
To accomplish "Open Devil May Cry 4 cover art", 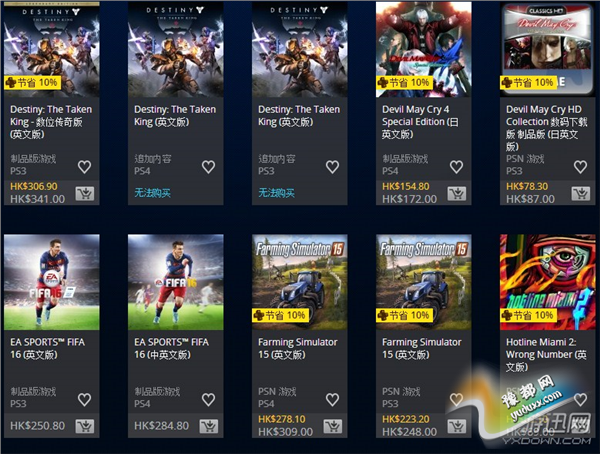I will [x=424, y=49].
